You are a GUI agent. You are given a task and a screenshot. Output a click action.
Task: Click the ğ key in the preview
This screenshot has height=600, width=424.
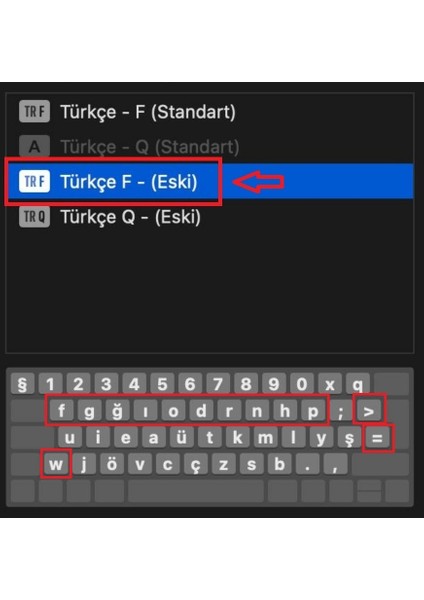tap(117, 411)
